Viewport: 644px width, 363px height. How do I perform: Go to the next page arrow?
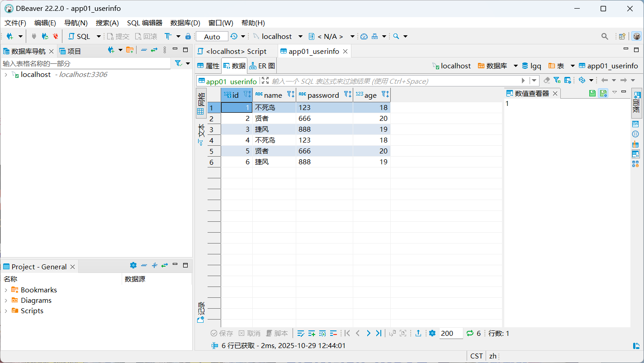coord(369,334)
